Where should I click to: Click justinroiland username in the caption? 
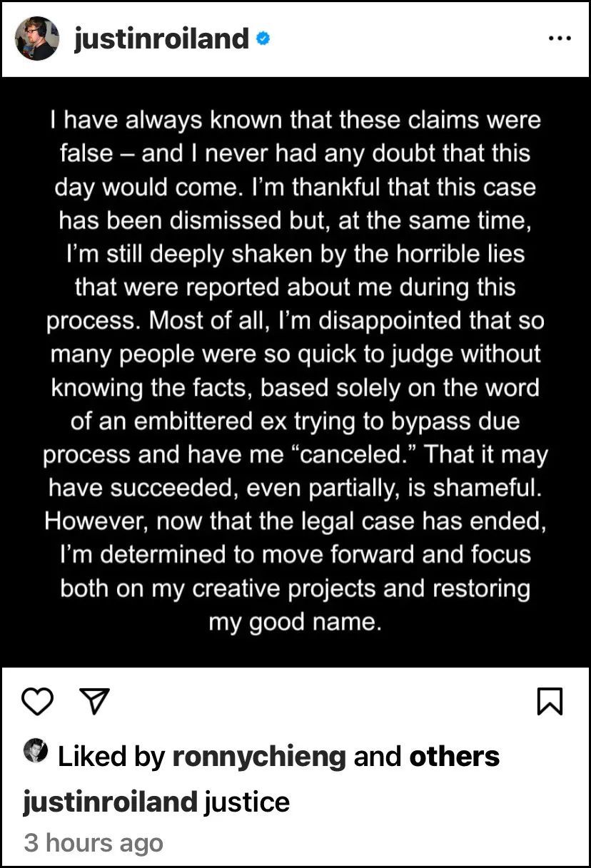(109, 802)
